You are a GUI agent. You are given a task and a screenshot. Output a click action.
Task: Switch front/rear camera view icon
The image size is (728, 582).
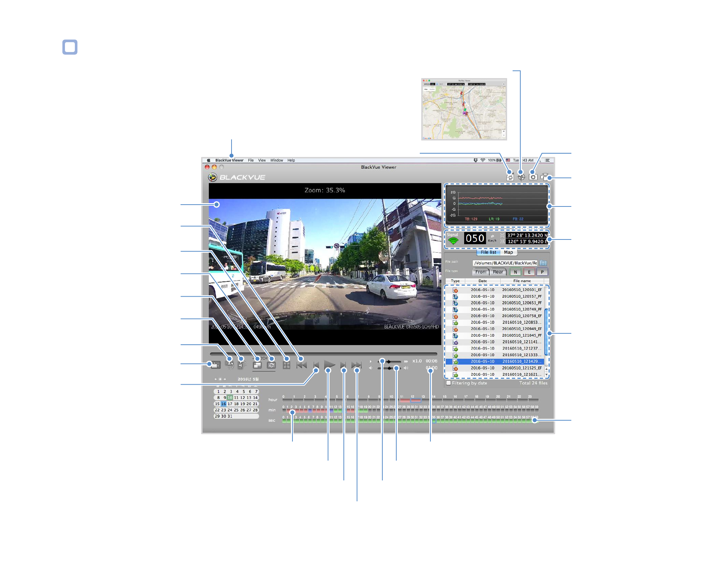click(272, 365)
